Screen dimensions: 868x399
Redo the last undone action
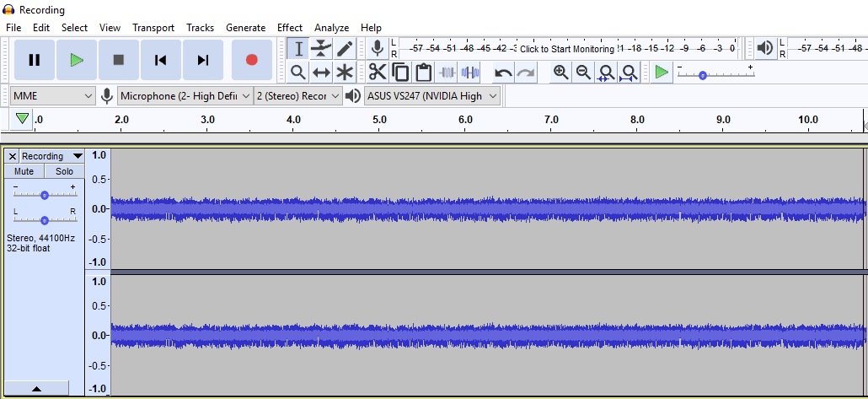[526, 72]
